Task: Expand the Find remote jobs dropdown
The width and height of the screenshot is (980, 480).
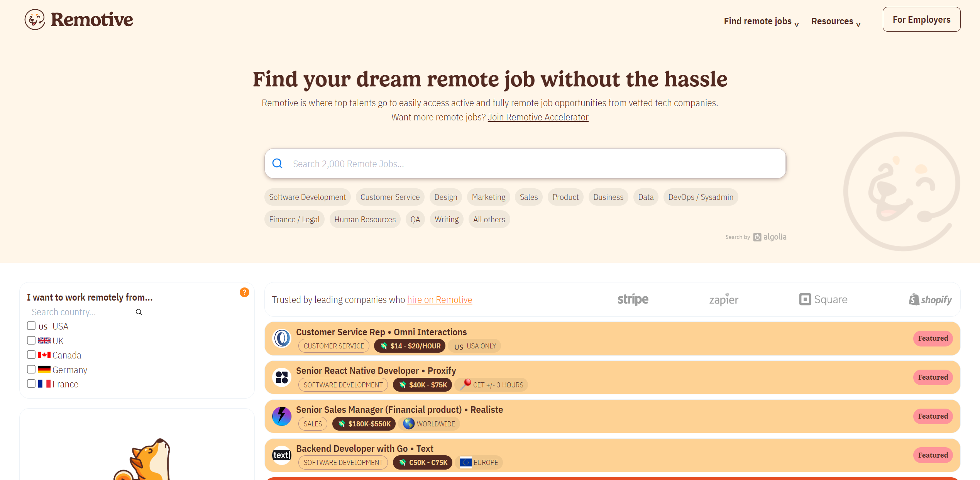Action: (758, 21)
